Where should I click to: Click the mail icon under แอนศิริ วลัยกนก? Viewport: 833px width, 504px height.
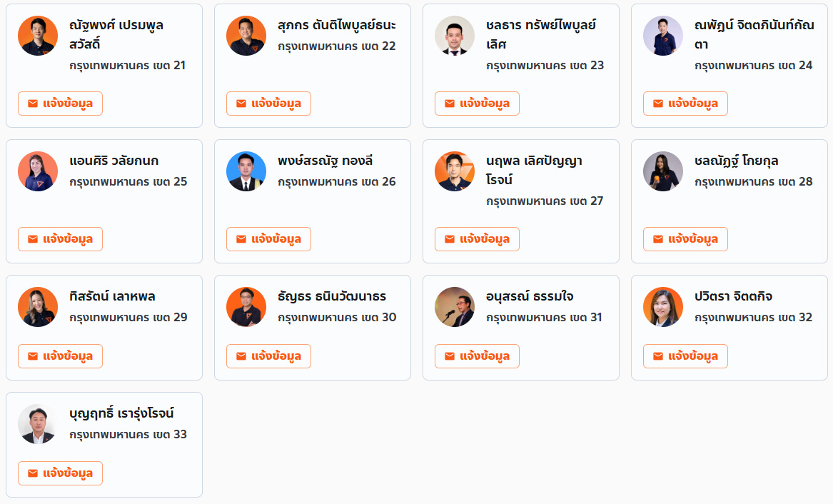33,239
